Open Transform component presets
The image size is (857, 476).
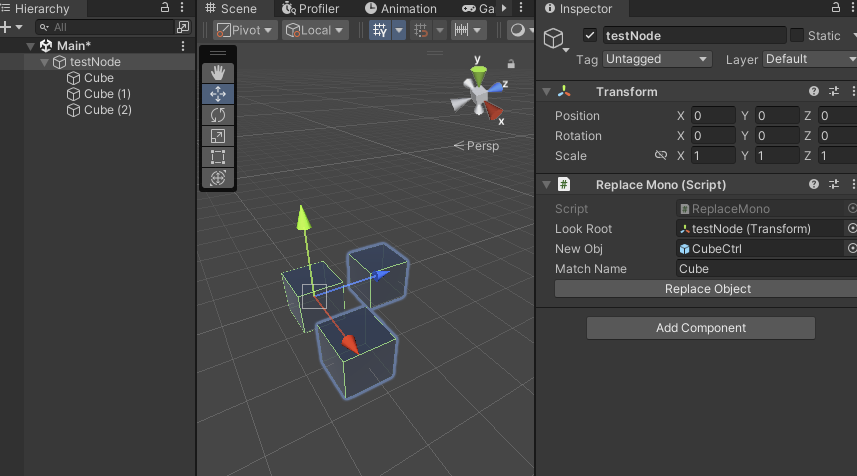point(834,91)
